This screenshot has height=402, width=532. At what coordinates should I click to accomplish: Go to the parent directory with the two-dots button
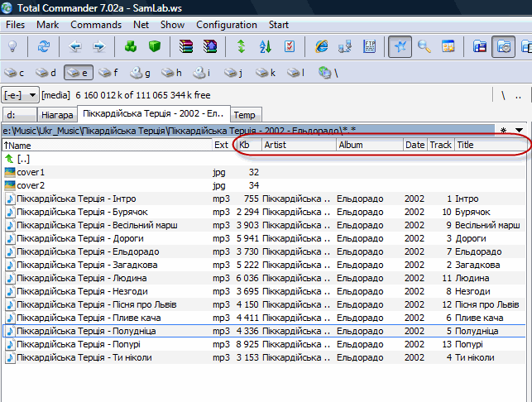[518, 96]
